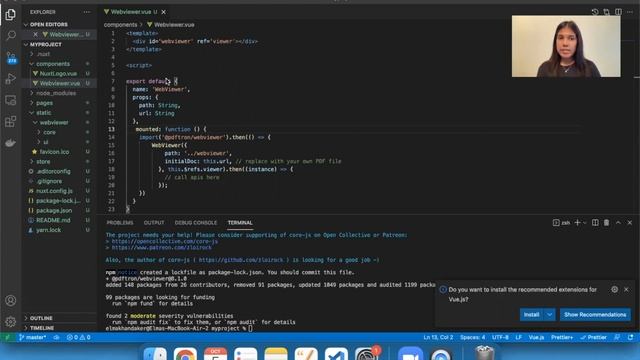Image resolution: width=640 pixels, height=360 pixels.
Task: Switch to the Debug Console tab
Action: pos(196,223)
